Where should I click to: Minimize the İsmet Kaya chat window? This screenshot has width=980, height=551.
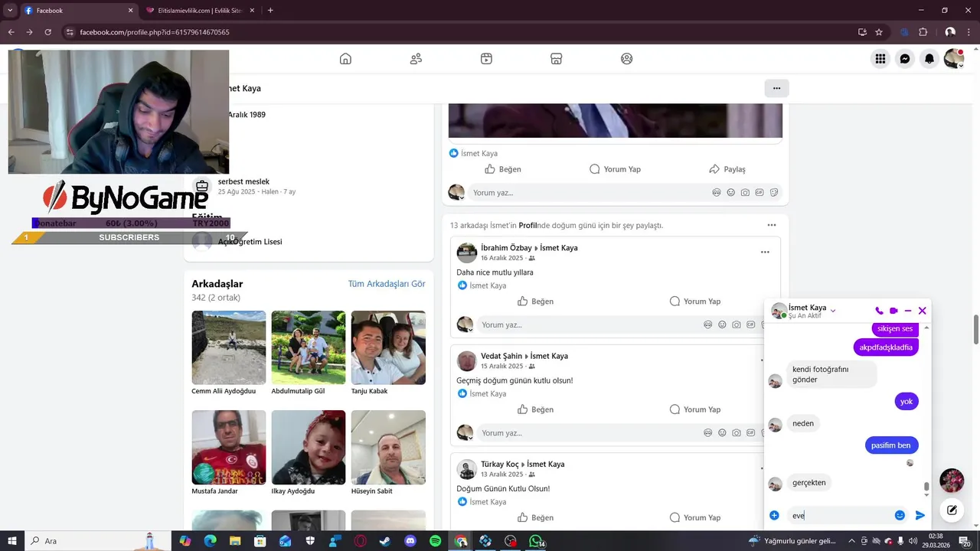[x=908, y=311]
